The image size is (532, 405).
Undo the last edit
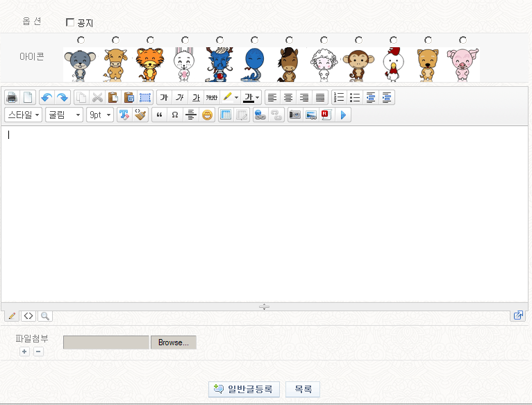47,98
